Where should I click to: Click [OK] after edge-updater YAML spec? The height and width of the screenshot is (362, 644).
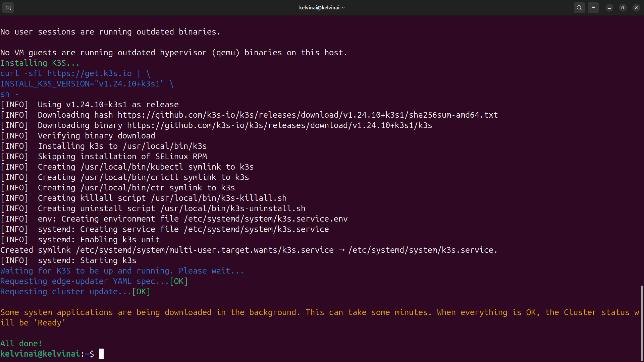(x=178, y=281)
